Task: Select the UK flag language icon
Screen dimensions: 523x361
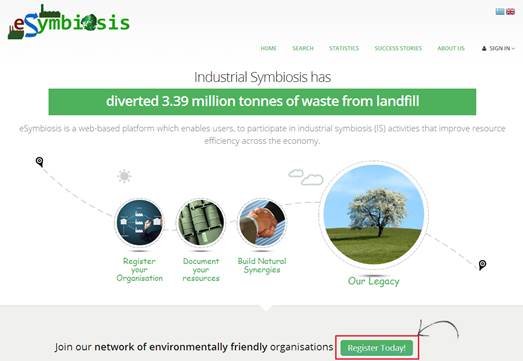Action: [x=510, y=12]
